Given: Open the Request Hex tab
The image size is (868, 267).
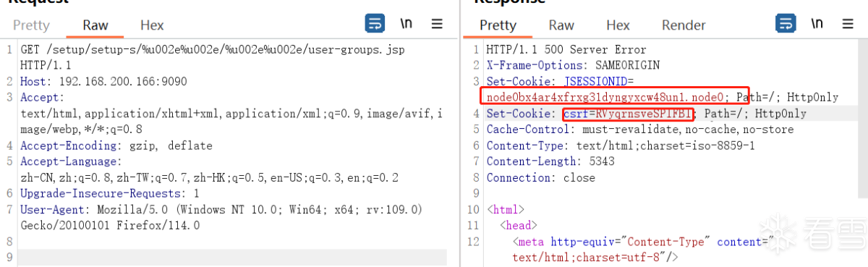Looking at the screenshot, I should point(152,25).
